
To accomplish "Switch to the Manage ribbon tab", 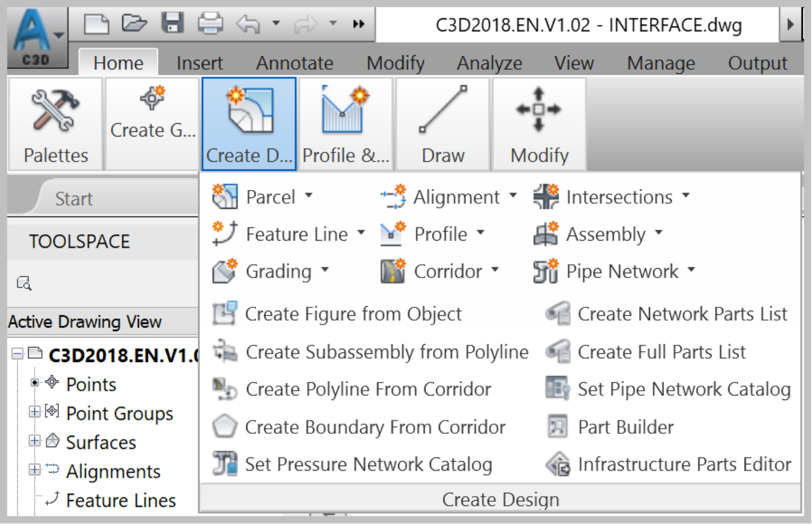I will tap(661, 63).
